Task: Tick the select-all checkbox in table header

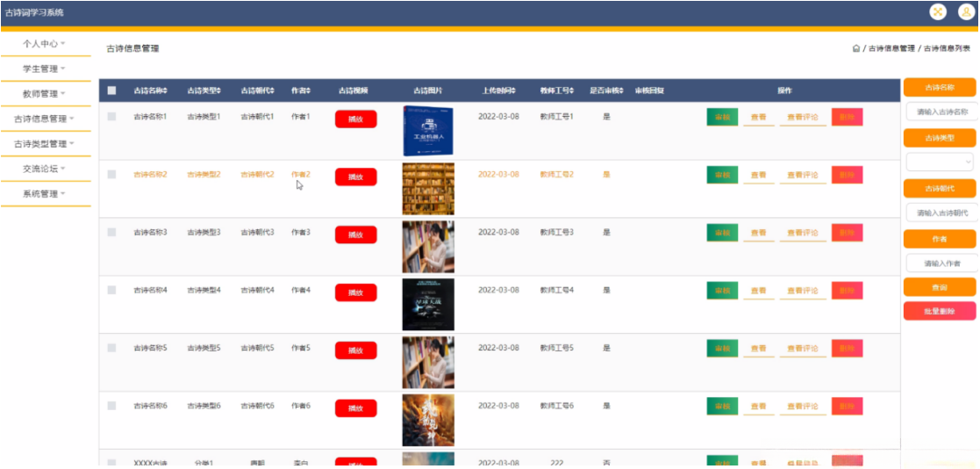Action: pos(112,90)
